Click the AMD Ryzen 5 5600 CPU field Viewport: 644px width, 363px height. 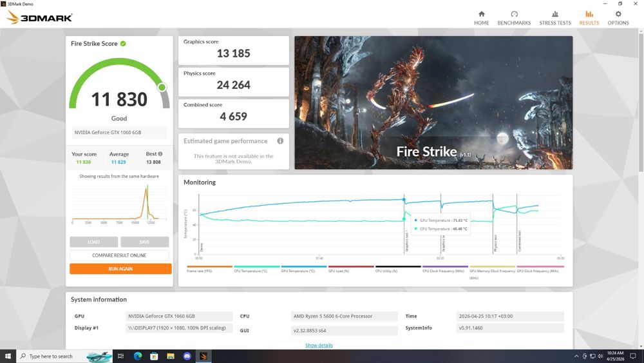344,316
